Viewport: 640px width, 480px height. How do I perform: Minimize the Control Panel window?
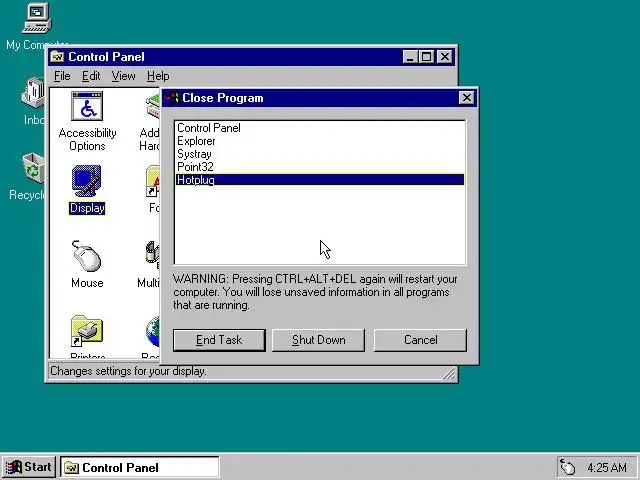click(x=410, y=57)
